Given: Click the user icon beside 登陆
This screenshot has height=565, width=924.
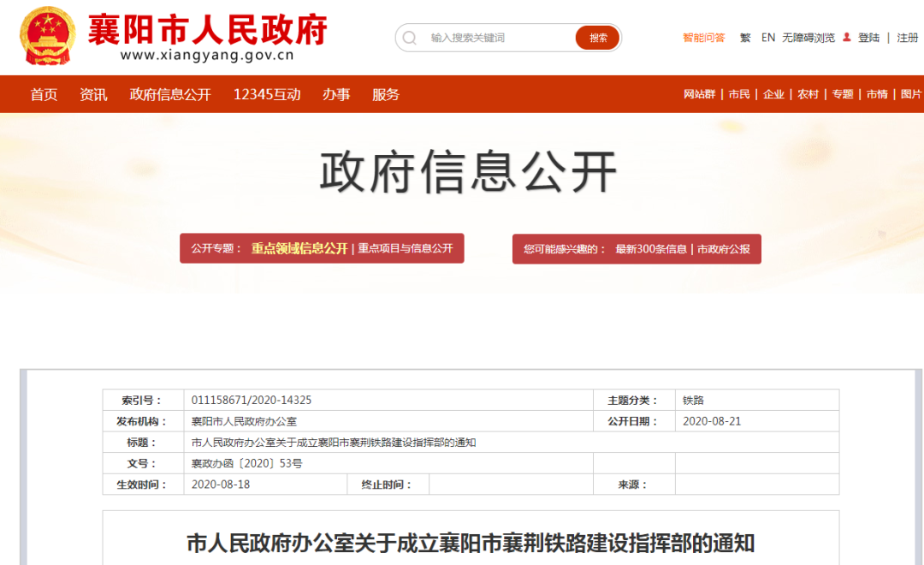Looking at the screenshot, I should pyautogui.click(x=847, y=38).
